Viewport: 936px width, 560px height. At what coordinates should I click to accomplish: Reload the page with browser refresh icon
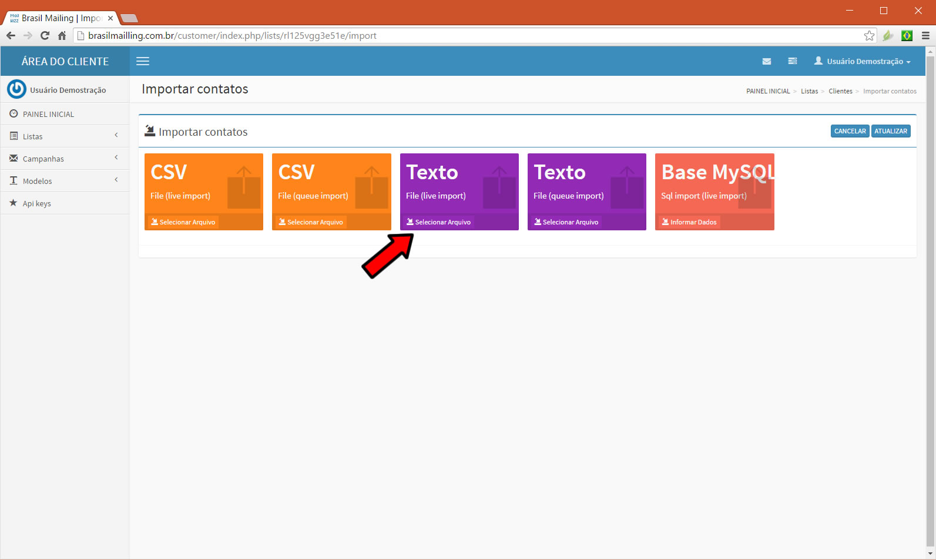coord(45,35)
